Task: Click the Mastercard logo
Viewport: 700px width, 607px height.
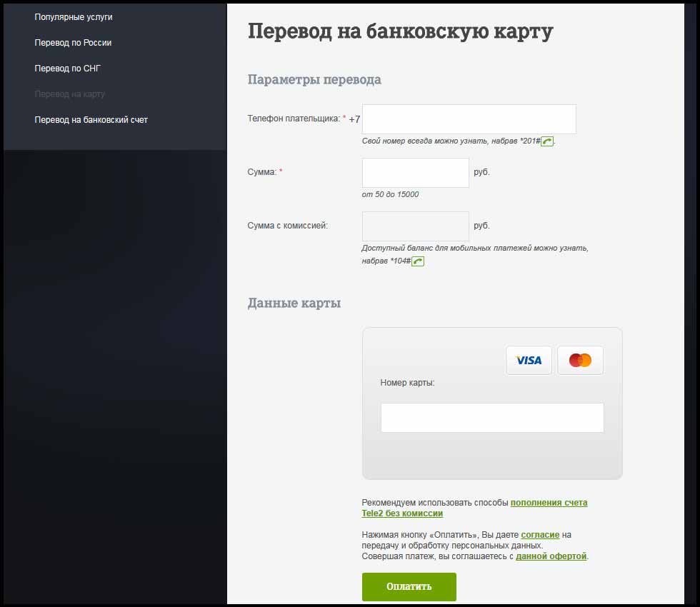Action: click(x=580, y=360)
